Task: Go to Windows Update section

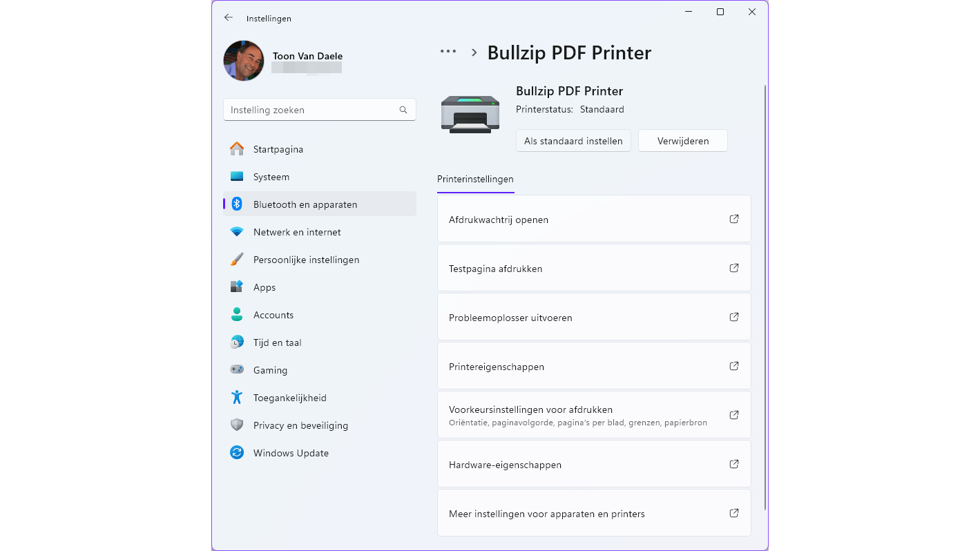Action: click(x=320, y=453)
